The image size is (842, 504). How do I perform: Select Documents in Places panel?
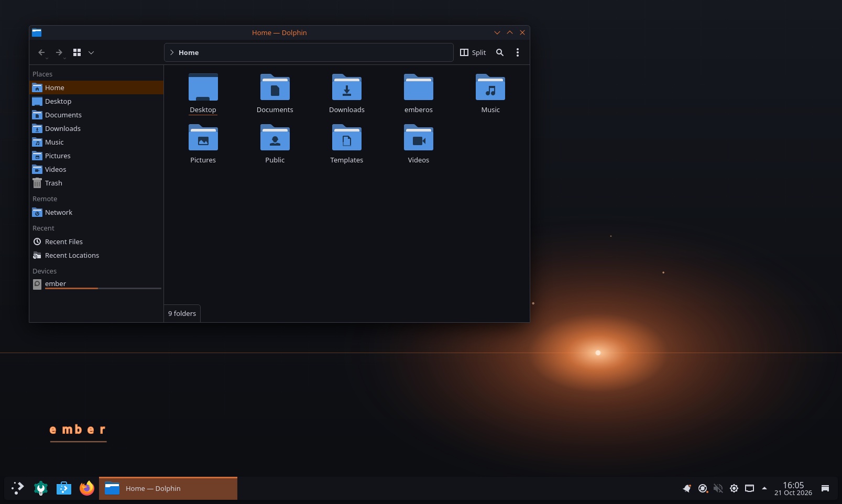pyautogui.click(x=96, y=115)
